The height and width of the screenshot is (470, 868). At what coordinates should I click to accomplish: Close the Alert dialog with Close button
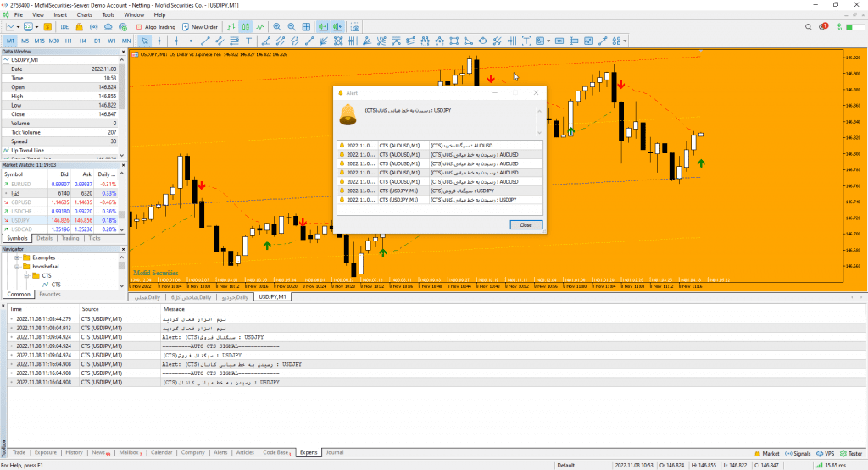pos(526,225)
